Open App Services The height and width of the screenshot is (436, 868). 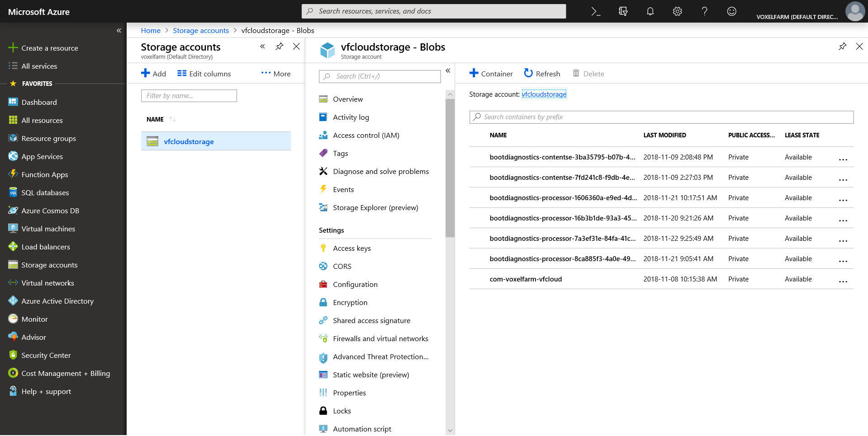(x=42, y=156)
